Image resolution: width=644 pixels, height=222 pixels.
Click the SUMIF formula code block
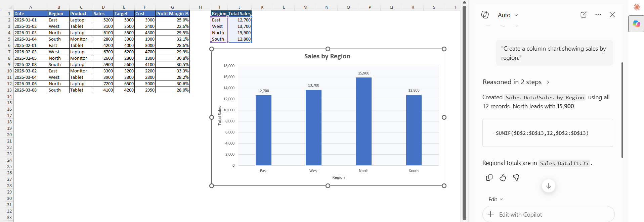[x=548, y=133]
